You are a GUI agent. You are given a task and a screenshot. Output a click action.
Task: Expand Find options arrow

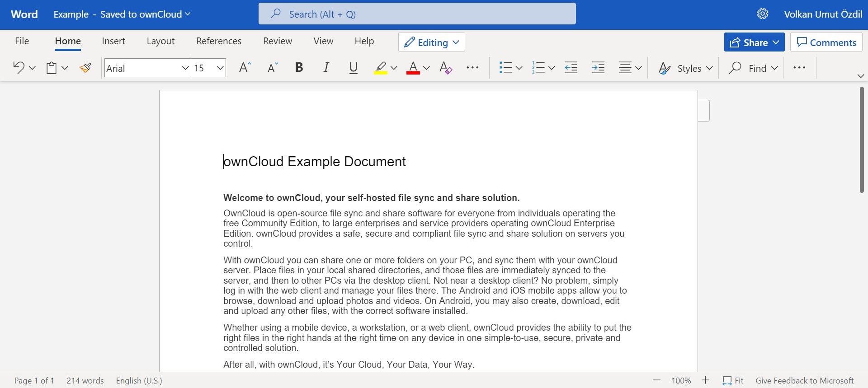774,68
